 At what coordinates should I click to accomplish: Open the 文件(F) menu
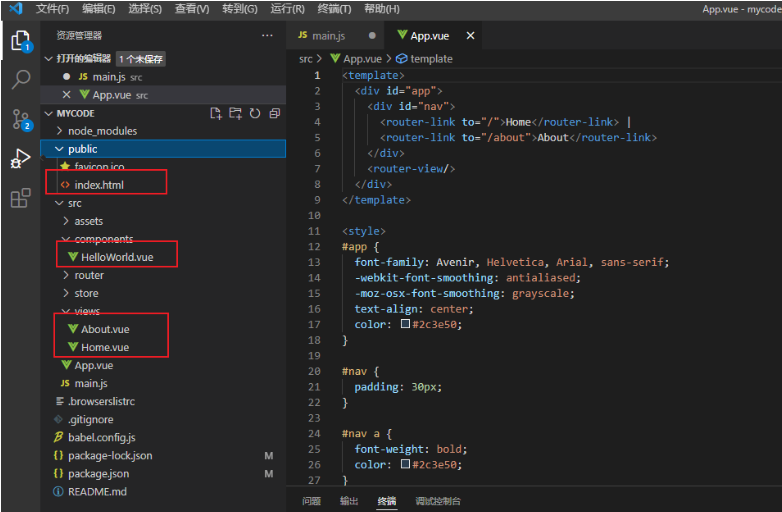tap(52, 8)
